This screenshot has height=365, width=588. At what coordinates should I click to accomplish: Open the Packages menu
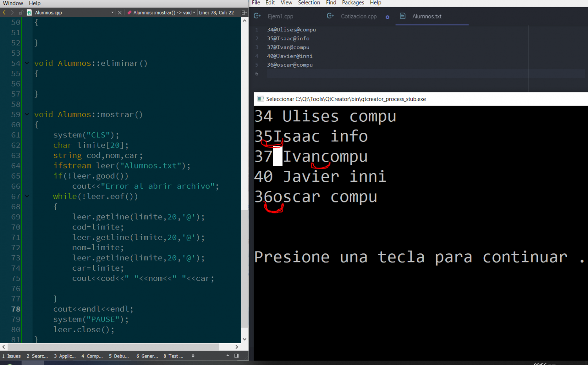coord(353,3)
